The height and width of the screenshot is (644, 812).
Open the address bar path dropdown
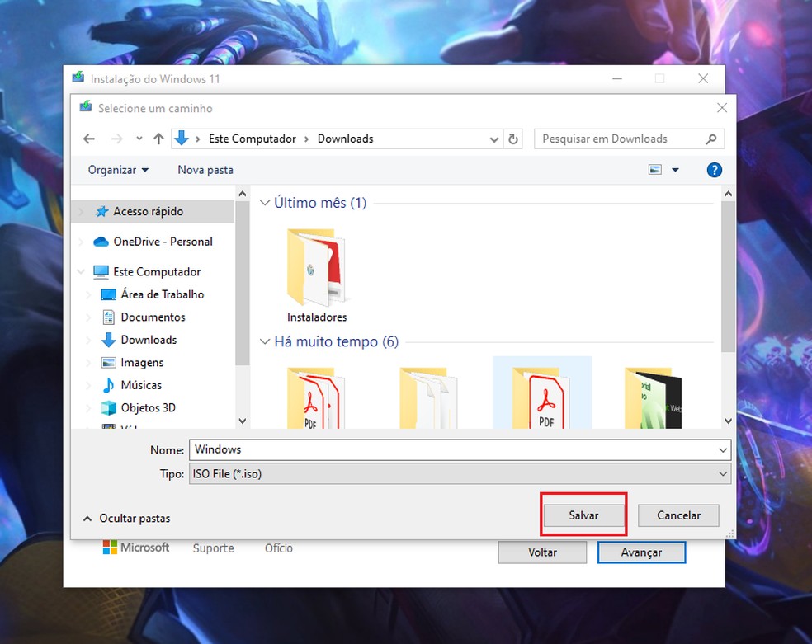494,139
